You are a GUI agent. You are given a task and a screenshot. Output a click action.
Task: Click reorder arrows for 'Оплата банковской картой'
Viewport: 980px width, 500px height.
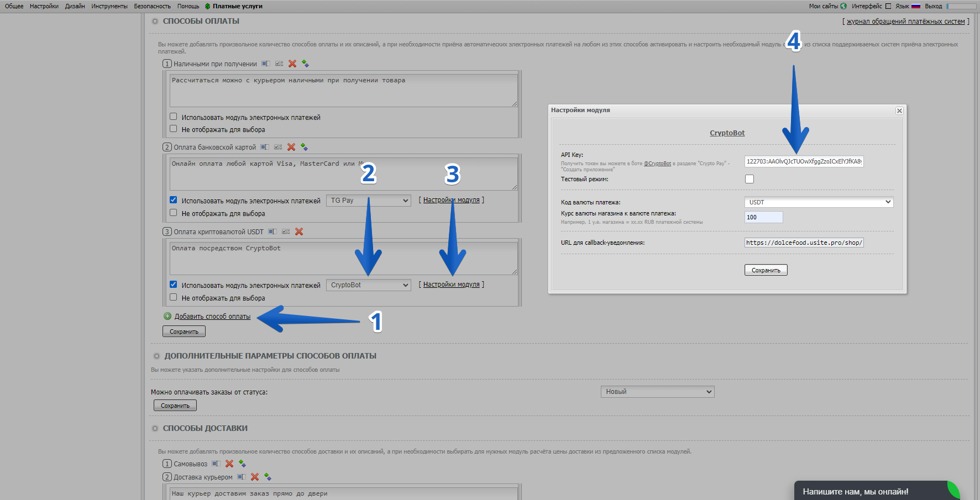[304, 147]
